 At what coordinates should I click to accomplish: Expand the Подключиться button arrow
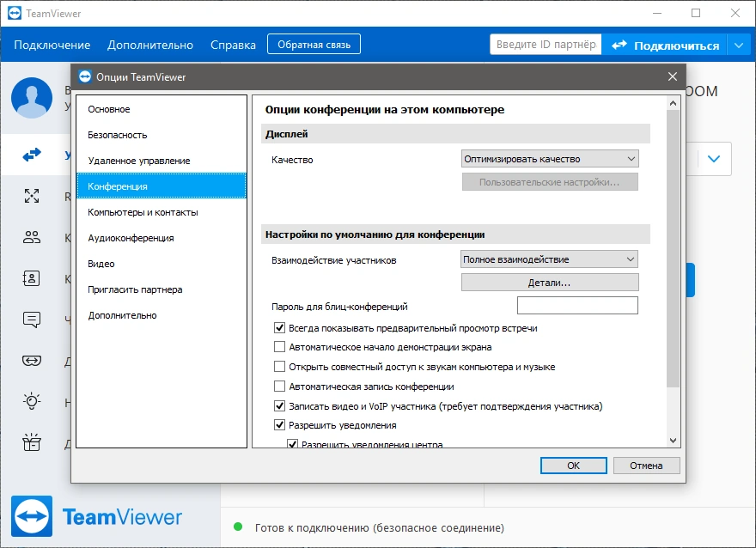pos(739,46)
